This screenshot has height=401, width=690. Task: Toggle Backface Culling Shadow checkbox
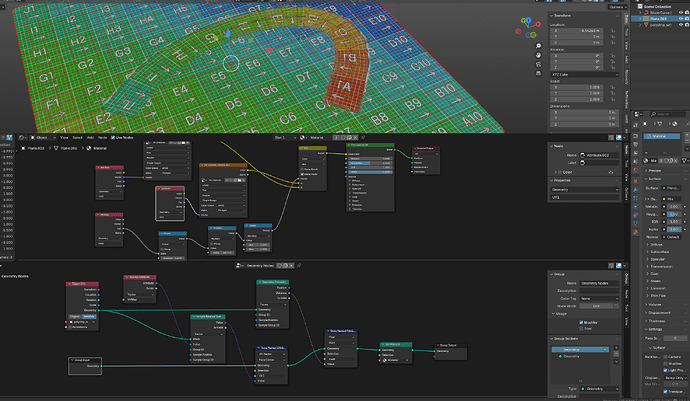665,364
